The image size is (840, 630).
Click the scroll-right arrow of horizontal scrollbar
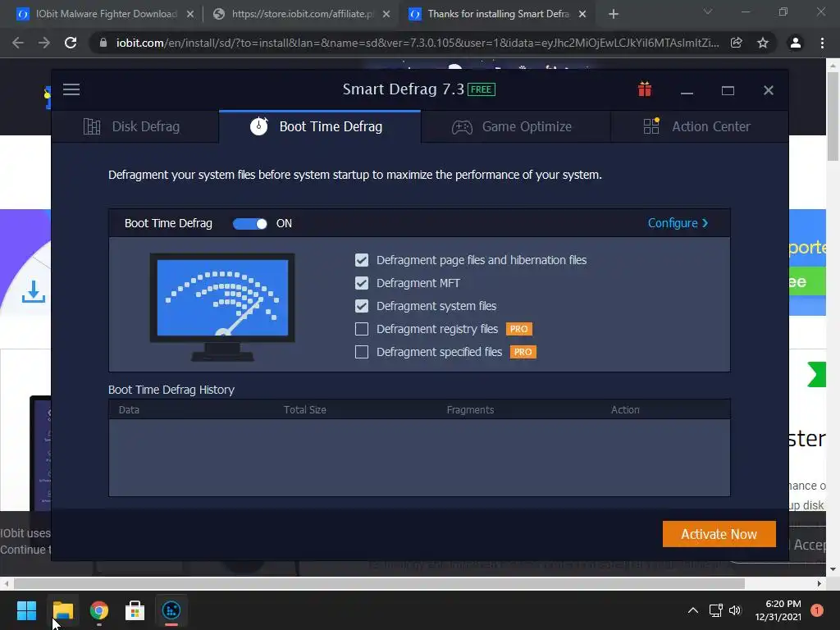coord(819,583)
